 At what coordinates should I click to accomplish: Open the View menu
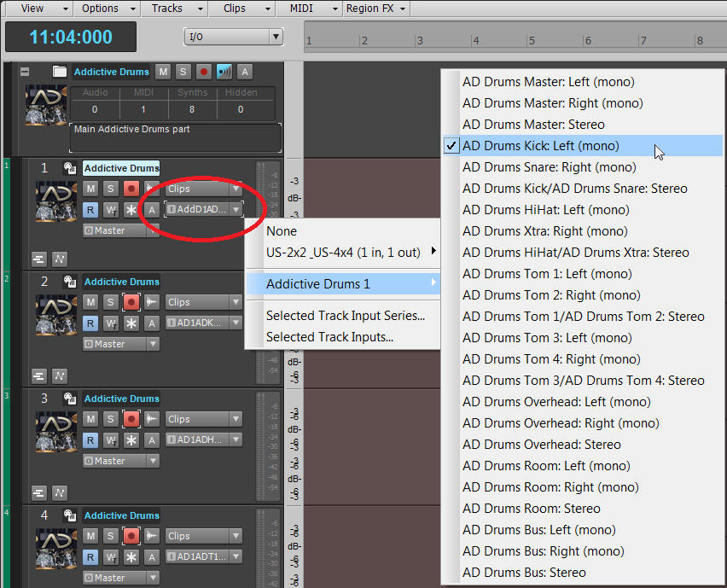coord(39,9)
